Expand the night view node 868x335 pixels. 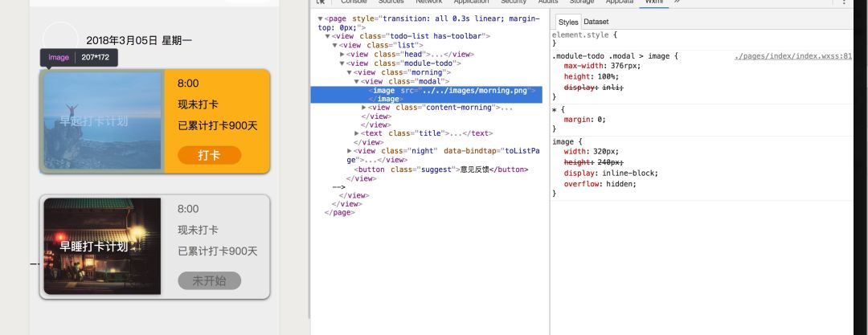pyautogui.click(x=350, y=150)
